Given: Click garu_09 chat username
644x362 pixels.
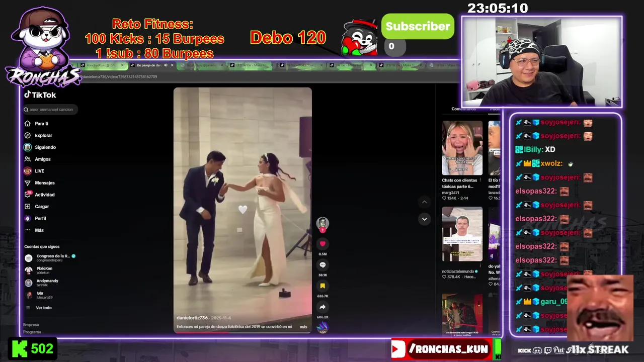Looking at the screenshot, I should 553,302.
